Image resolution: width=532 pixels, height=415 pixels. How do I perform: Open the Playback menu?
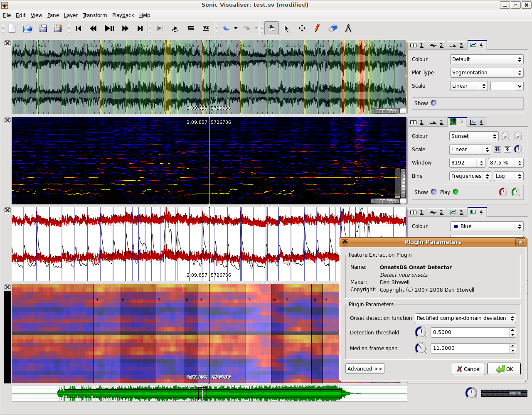click(123, 15)
